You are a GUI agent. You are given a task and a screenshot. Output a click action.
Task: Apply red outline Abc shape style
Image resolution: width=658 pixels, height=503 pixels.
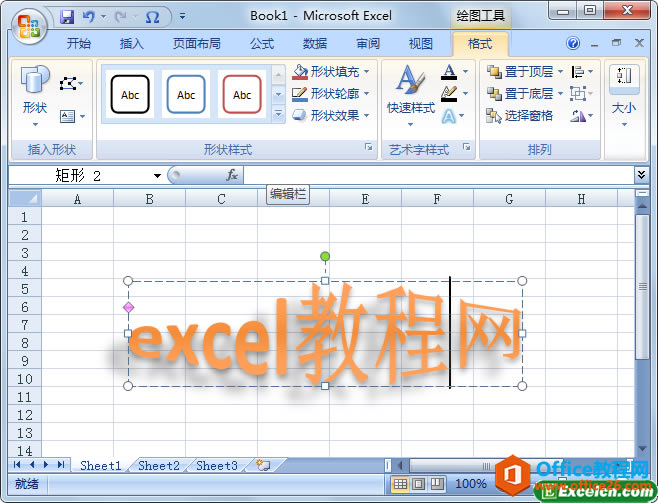242,94
